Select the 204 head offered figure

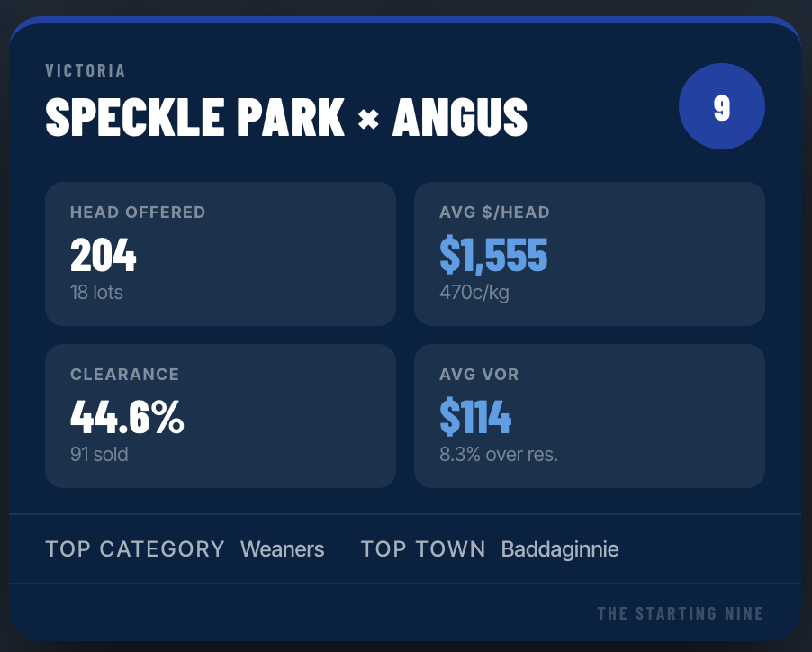click(104, 257)
